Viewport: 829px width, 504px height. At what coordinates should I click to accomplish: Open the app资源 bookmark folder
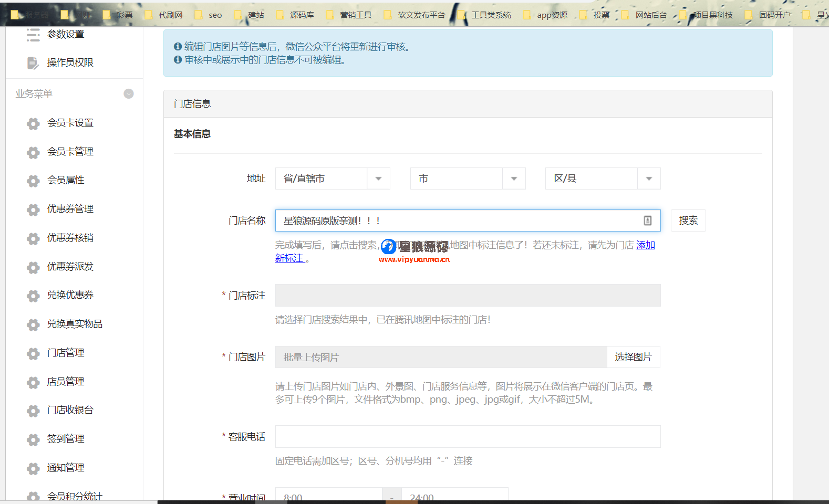(x=545, y=15)
